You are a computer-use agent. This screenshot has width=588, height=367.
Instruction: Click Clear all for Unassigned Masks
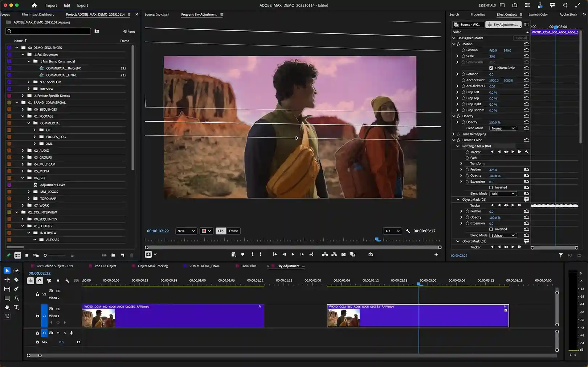(520, 38)
